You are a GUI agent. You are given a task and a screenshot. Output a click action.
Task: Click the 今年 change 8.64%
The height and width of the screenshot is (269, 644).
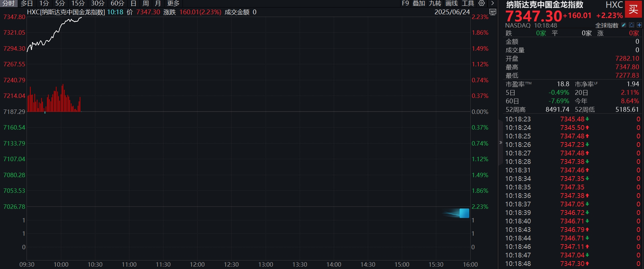pos(630,101)
